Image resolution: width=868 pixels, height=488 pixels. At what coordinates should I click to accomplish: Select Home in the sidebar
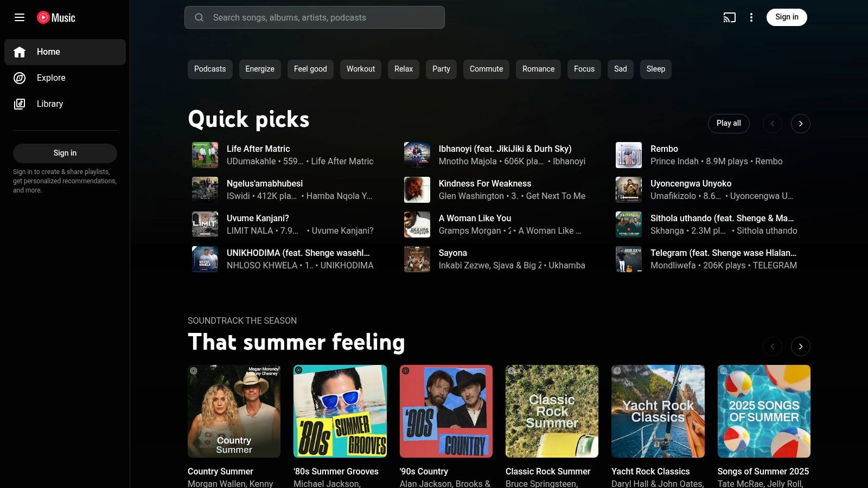point(65,52)
